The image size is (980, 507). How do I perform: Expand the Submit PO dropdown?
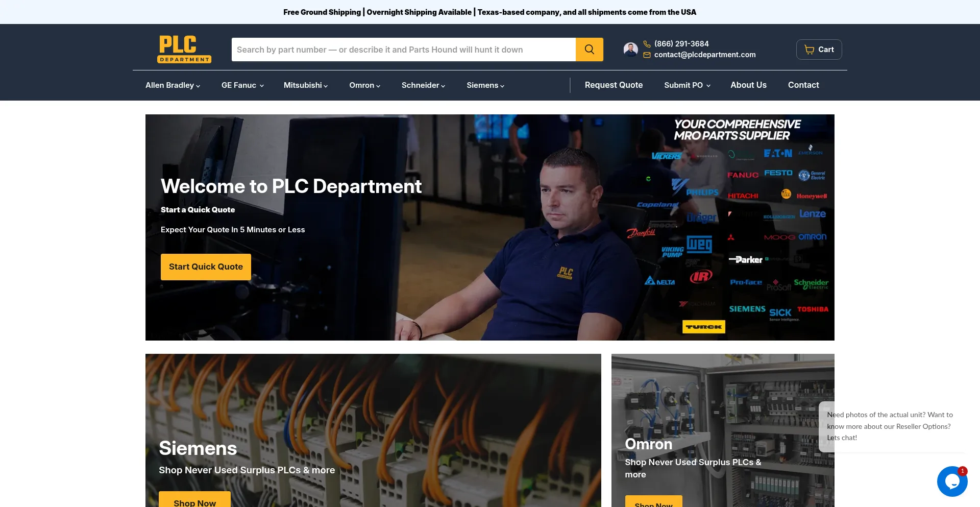687,85
